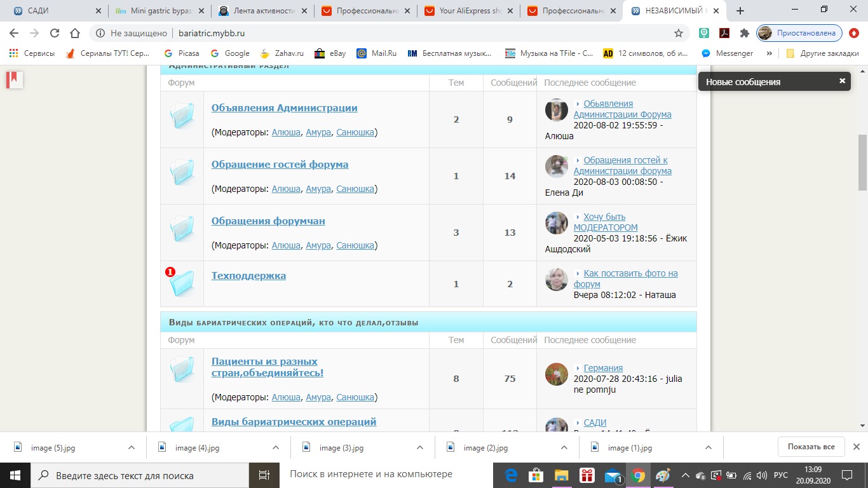Bookmark this page with the star icon
This screenshot has width=868, height=488.
click(x=679, y=33)
